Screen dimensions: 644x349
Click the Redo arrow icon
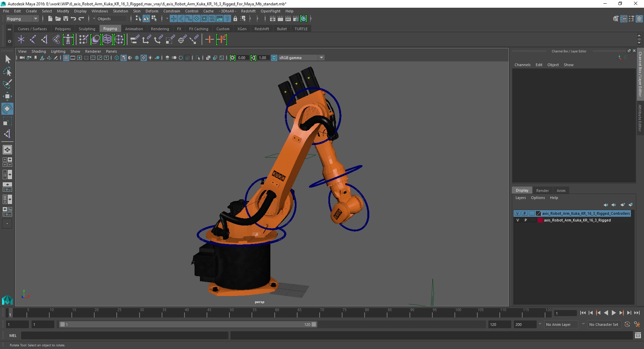click(81, 19)
